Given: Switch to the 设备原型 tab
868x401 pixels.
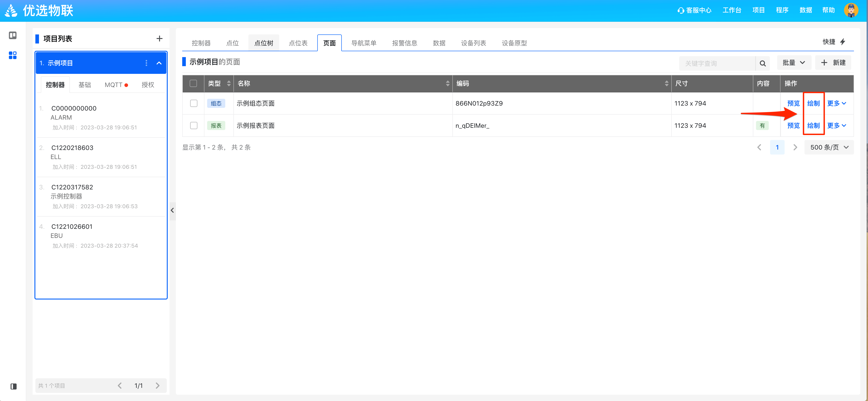Looking at the screenshot, I should point(514,43).
